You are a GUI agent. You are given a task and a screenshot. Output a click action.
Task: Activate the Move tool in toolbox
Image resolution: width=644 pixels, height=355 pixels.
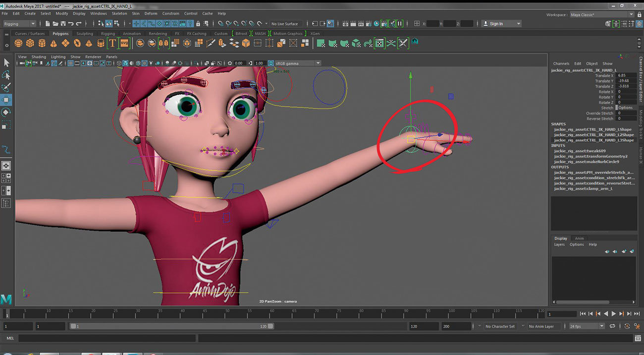click(6, 100)
